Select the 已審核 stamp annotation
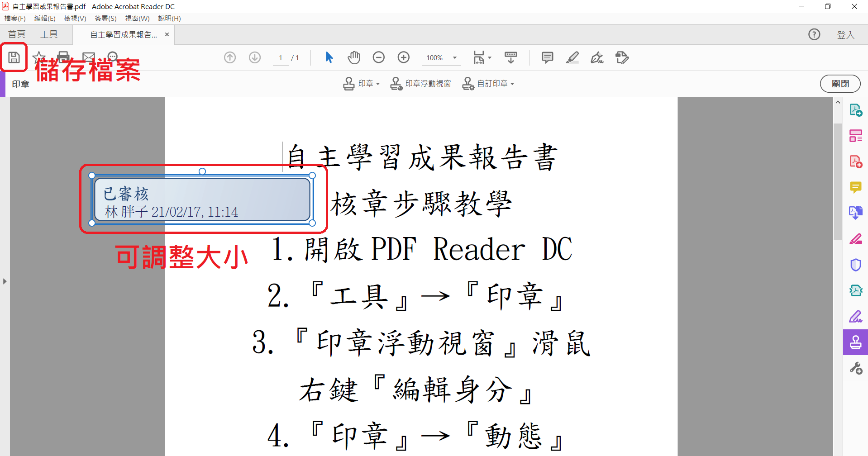Image resolution: width=868 pixels, height=456 pixels. click(x=202, y=199)
